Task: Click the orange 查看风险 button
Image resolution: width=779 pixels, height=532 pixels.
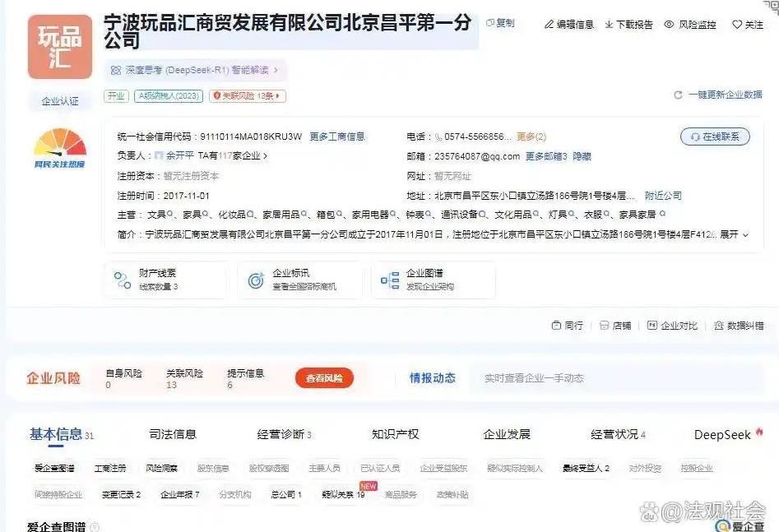Action: [324, 378]
